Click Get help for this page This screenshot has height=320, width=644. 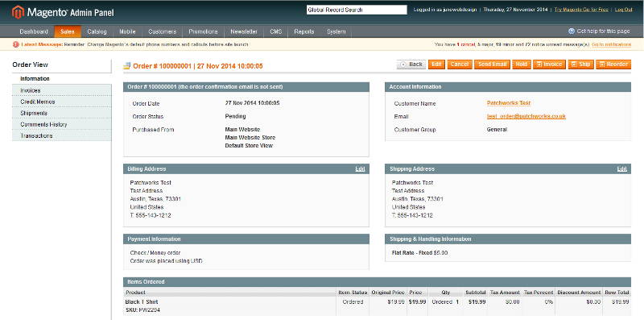pyautogui.click(x=603, y=31)
